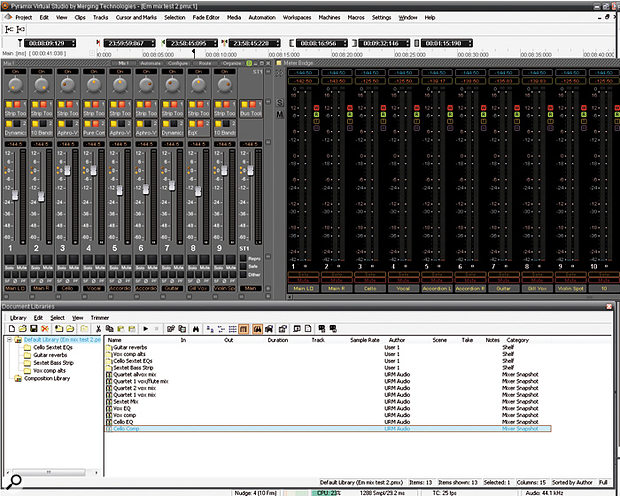Click the channel 5 fader handle
This screenshot has width=620, height=496.
(x=119, y=190)
